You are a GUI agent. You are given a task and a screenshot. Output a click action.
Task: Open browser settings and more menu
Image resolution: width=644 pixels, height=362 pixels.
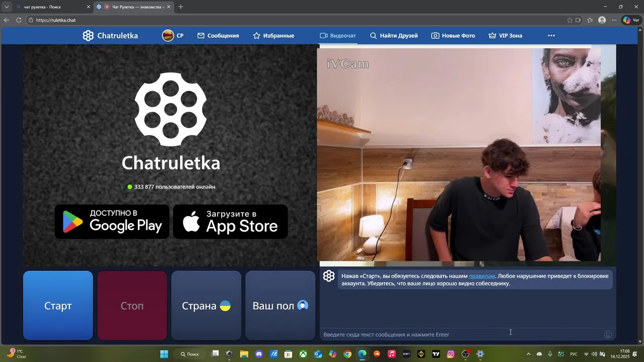pos(614,20)
